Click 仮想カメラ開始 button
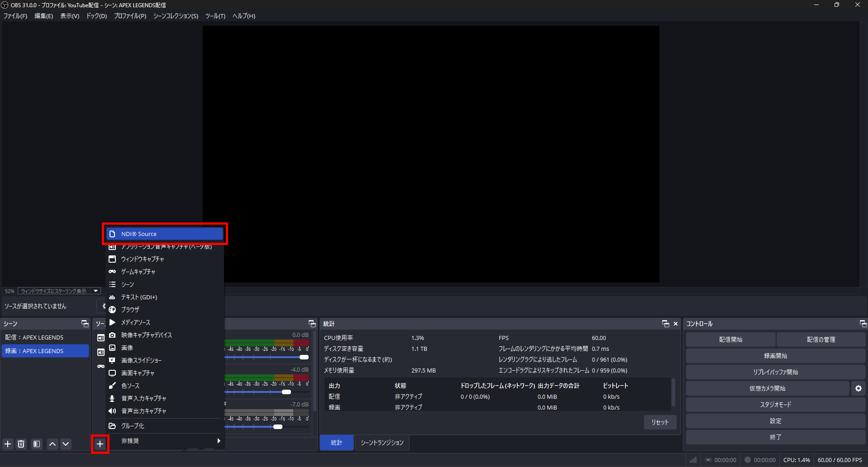The width and height of the screenshot is (868, 467). coord(768,388)
